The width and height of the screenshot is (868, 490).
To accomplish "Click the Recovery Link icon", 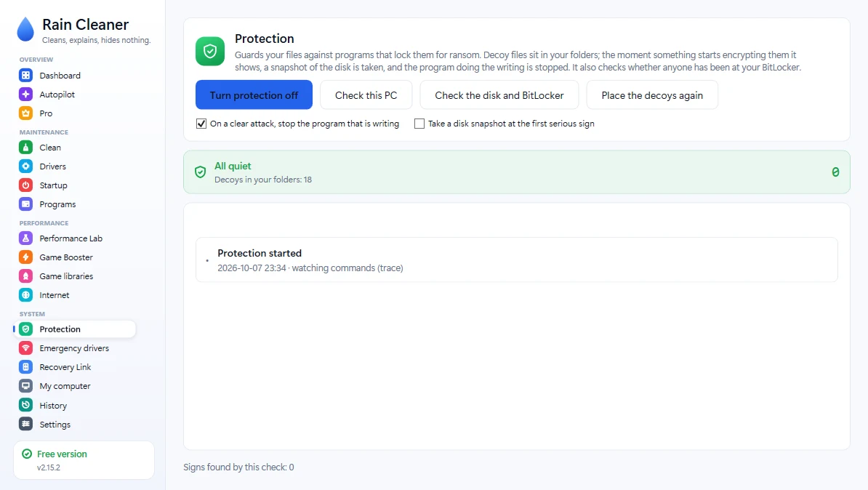I will (x=26, y=366).
